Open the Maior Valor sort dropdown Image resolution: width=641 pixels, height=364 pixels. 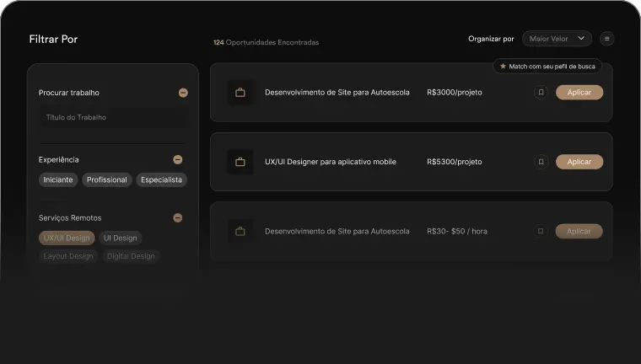[x=557, y=39]
